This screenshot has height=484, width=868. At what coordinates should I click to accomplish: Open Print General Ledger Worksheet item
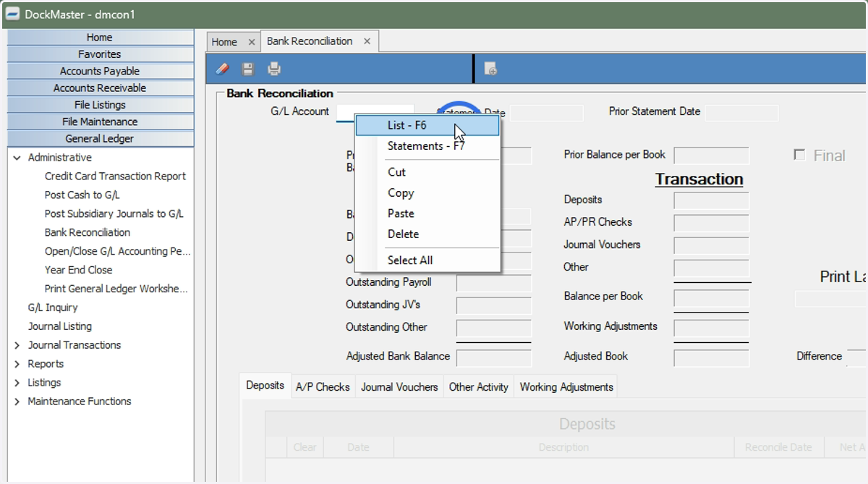coord(116,289)
